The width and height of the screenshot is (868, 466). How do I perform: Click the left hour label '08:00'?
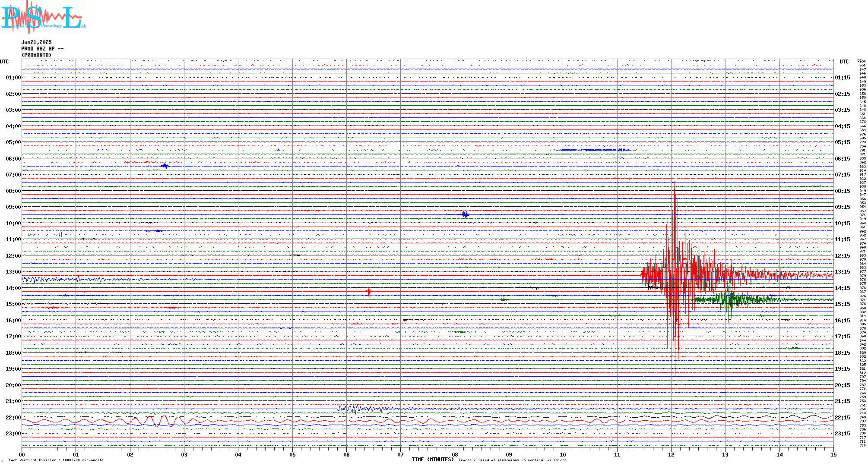tap(13, 191)
